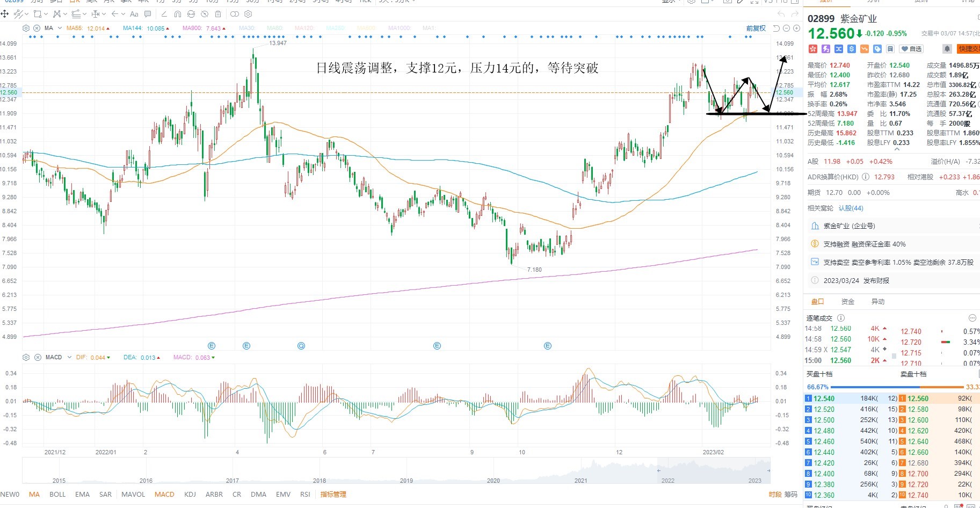
Task: Click the orange downtrend short-sell icon
Action: click(865, 49)
